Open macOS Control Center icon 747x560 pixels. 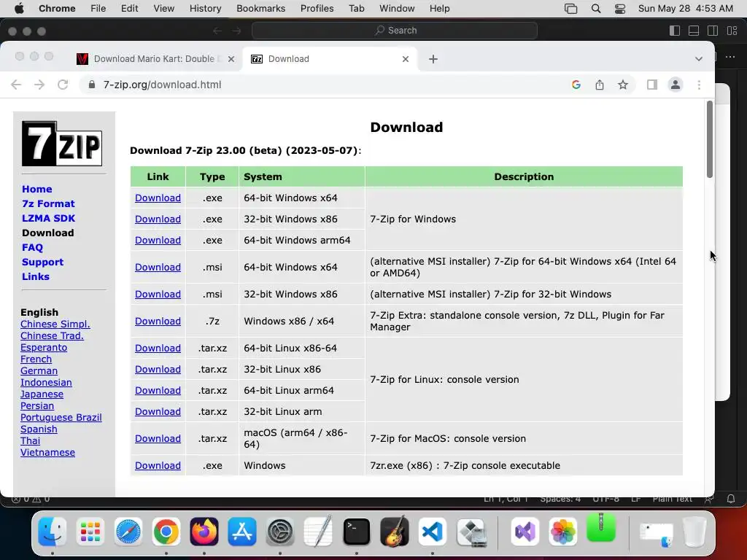620,9
